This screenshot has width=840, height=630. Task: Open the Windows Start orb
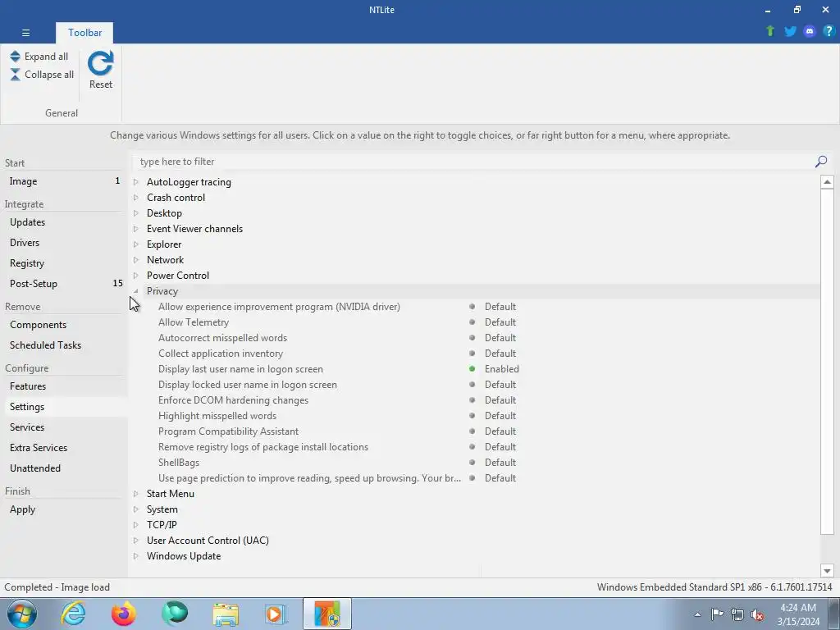(21, 614)
